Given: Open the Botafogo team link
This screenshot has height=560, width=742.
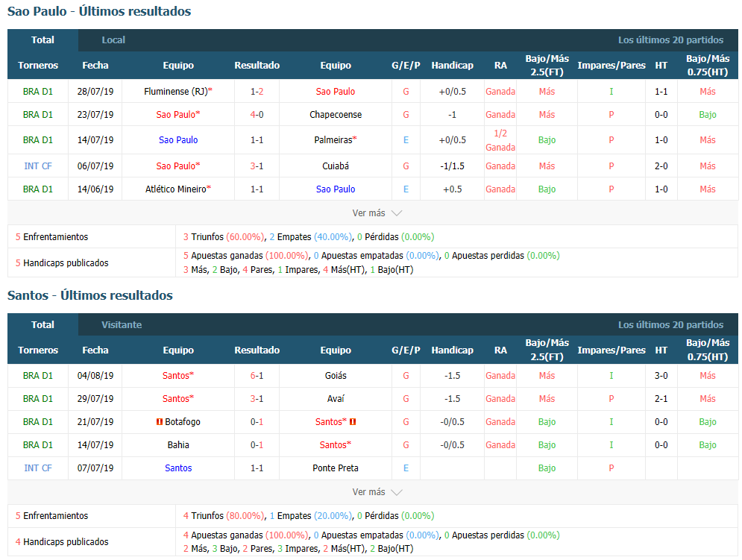Looking at the screenshot, I should pyautogui.click(x=183, y=422).
